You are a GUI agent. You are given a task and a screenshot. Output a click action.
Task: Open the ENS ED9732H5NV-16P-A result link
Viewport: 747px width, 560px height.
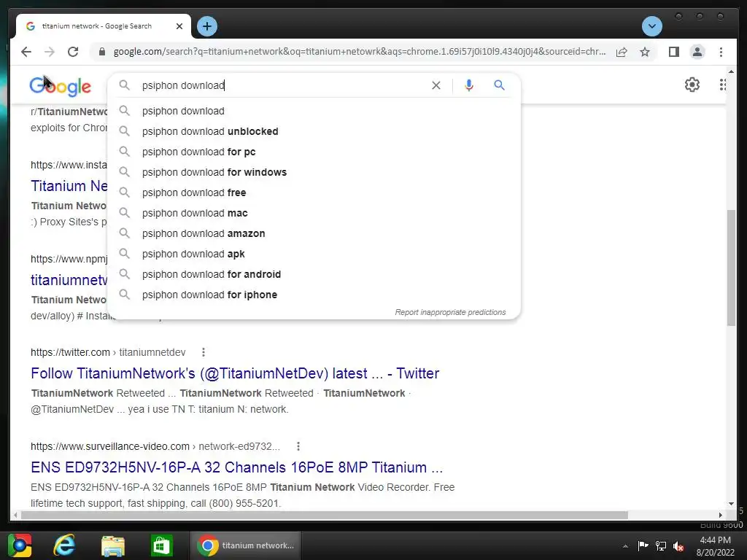[237, 467]
